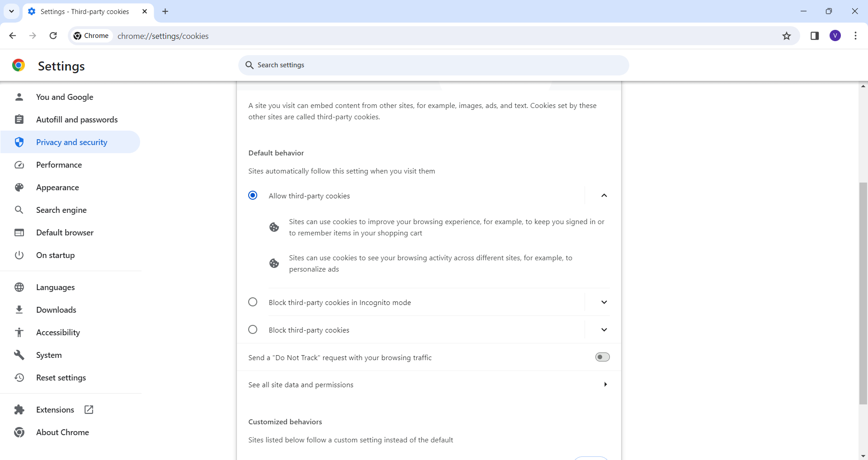
Task: Click the About Chrome icon
Action: tap(19, 432)
